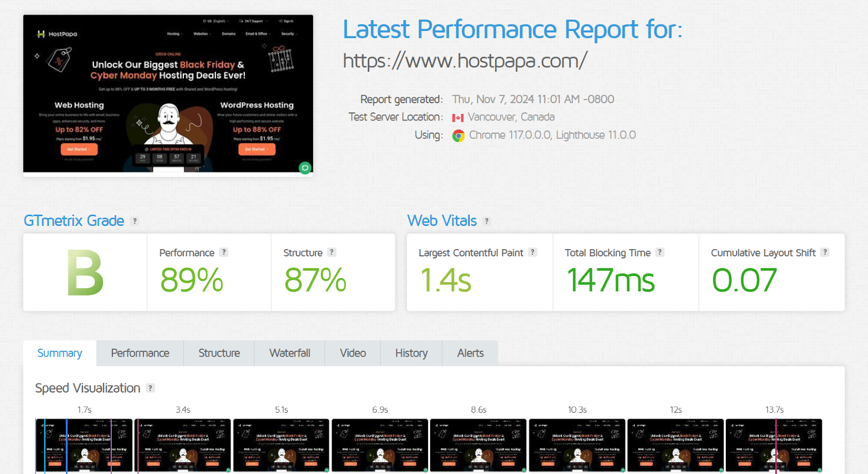This screenshot has height=474, width=868.
Task: Switch to the Performance tab
Action: click(x=140, y=353)
